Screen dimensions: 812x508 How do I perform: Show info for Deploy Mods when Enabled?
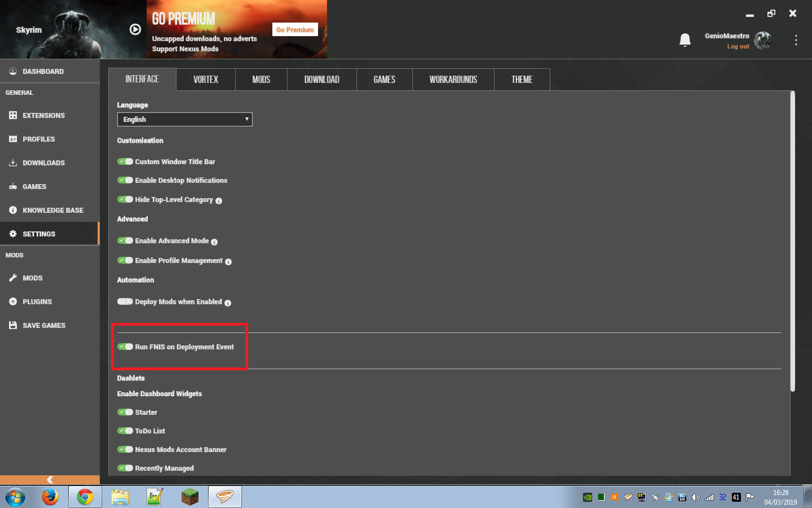pyautogui.click(x=228, y=303)
